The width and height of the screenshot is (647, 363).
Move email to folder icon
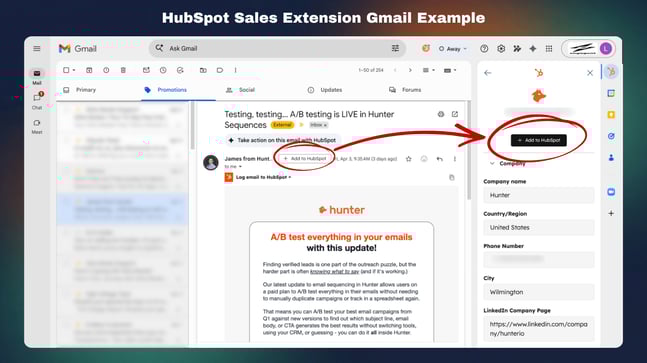pyautogui.click(x=203, y=70)
